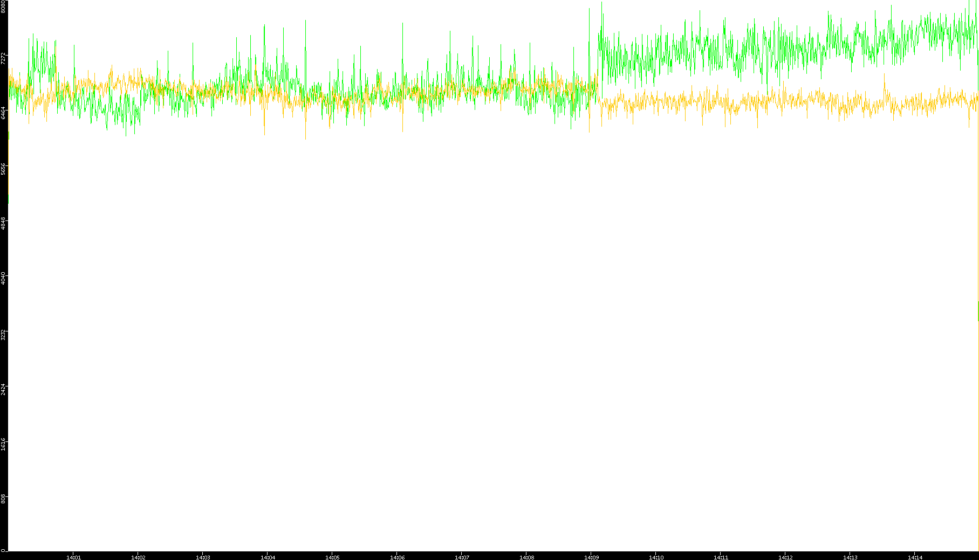Click the 14:01 time axis label
979x560 pixels.
tap(73, 557)
